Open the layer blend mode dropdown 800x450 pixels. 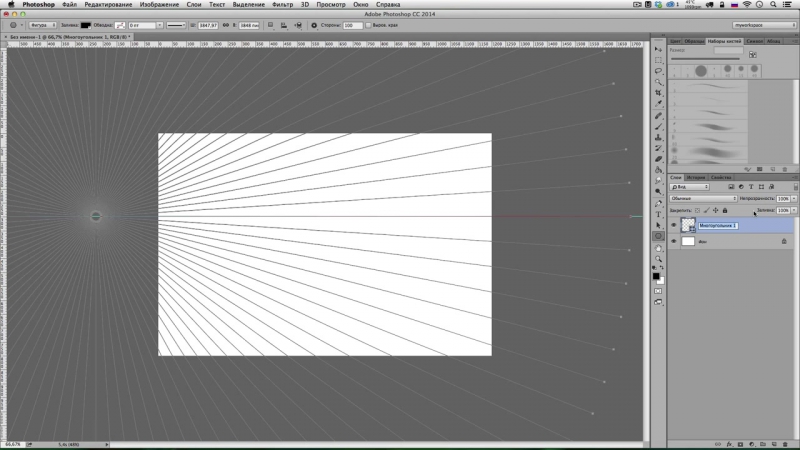point(703,198)
